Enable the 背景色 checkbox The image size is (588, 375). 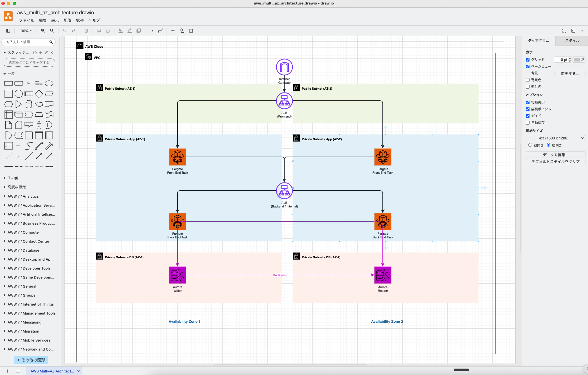[x=528, y=80]
